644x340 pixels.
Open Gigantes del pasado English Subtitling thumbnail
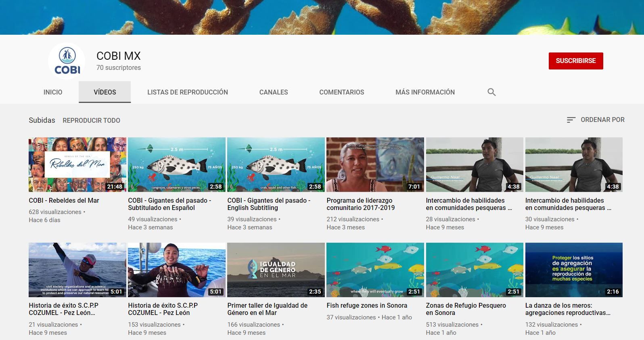pyautogui.click(x=276, y=165)
